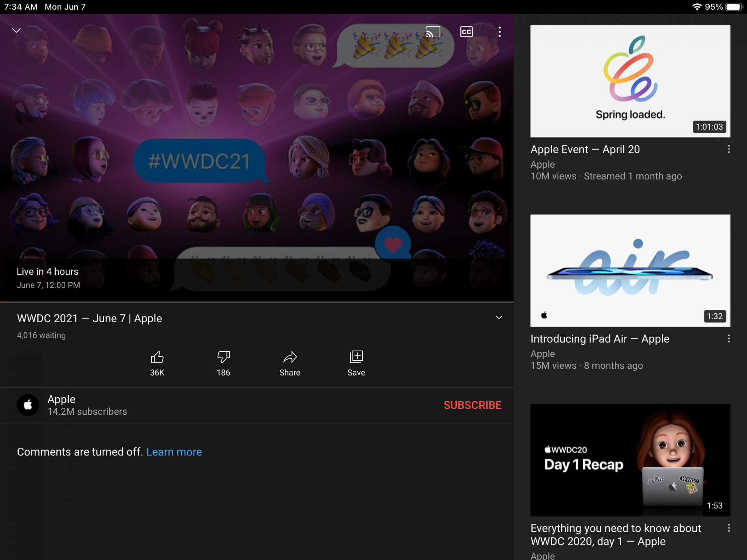Screen dimensions: 747x560
Task: Toggle closed captions CC button
Action: tap(467, 32)
